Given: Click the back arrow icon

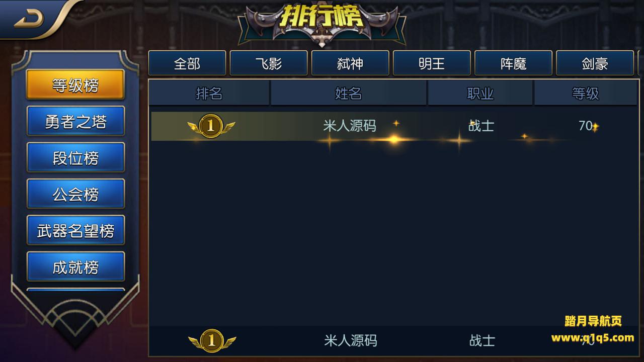Looking at the screenshot, I should (x=29, y=19).
